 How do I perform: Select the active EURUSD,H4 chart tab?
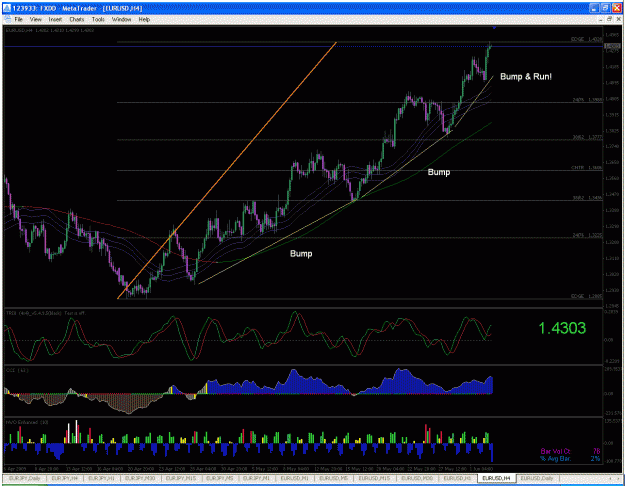[x=496, y=478]
